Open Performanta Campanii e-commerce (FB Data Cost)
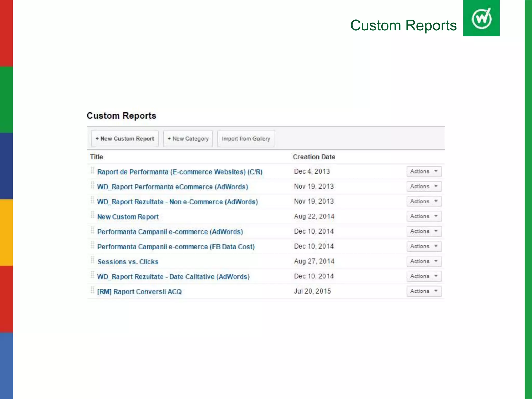532x399 pixels. (176, 247)
